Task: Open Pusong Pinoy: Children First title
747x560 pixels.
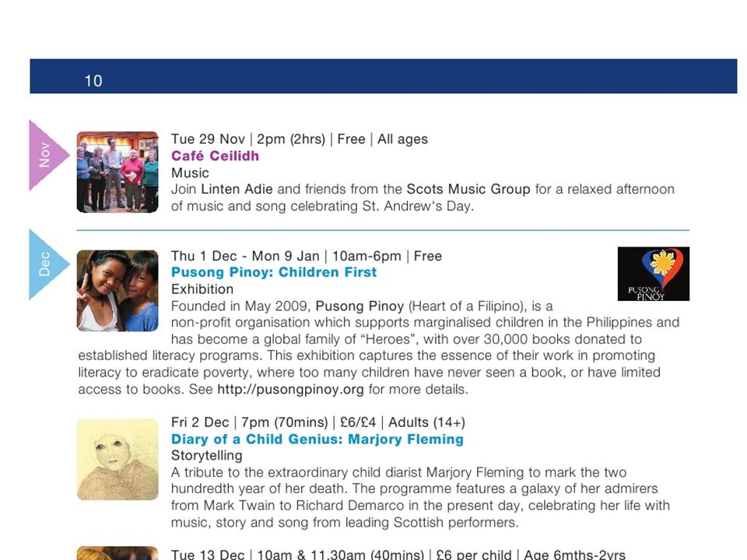Action: click(274, 272)
